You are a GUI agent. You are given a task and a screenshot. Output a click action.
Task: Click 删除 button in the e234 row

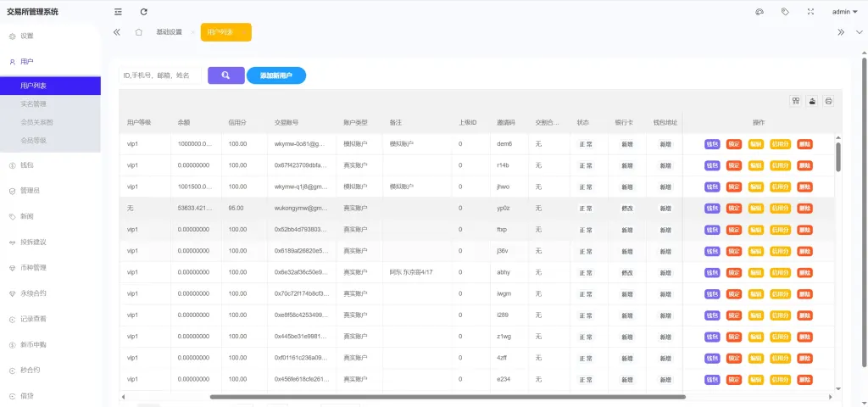[805, 380]
